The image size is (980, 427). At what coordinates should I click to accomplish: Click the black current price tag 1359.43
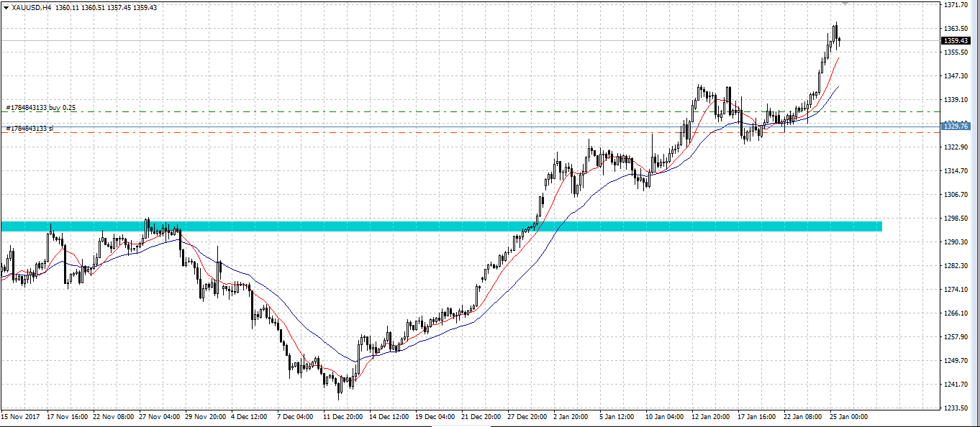tap(956, 41)
